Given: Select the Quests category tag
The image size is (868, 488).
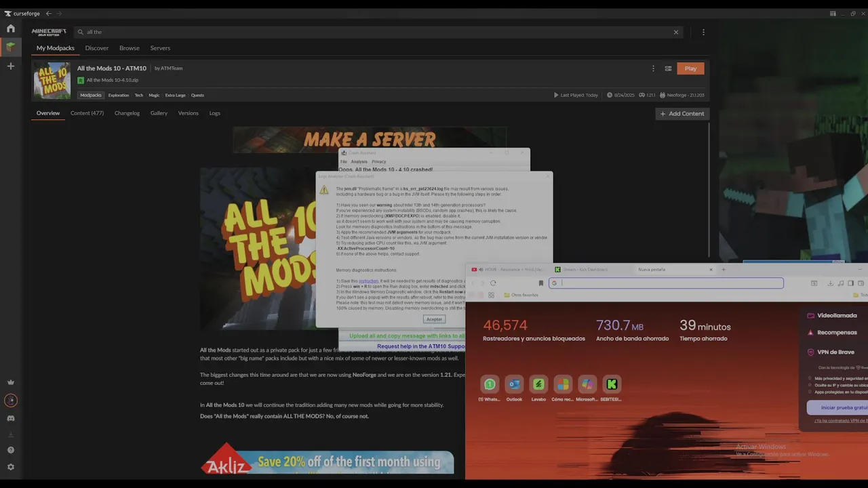Looking at the screenshot, I should (x=197, y=95).
